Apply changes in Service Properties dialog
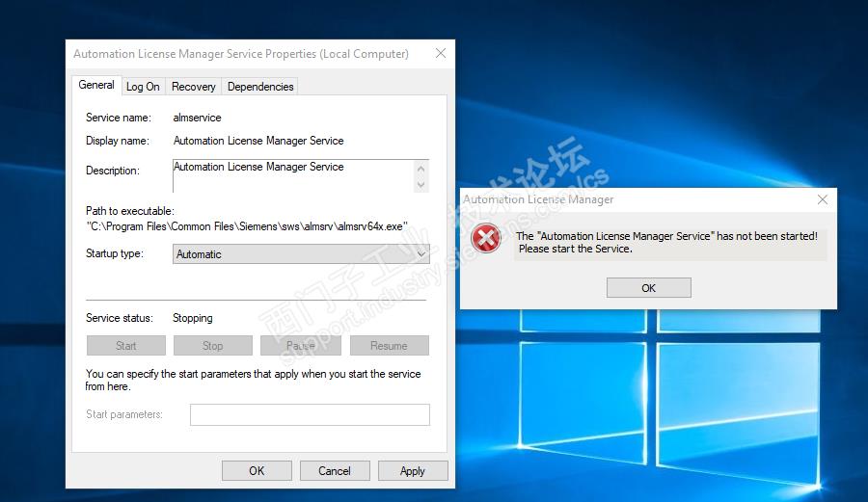The height and width of the screenshot is (502, 868). tap(413, 471)
